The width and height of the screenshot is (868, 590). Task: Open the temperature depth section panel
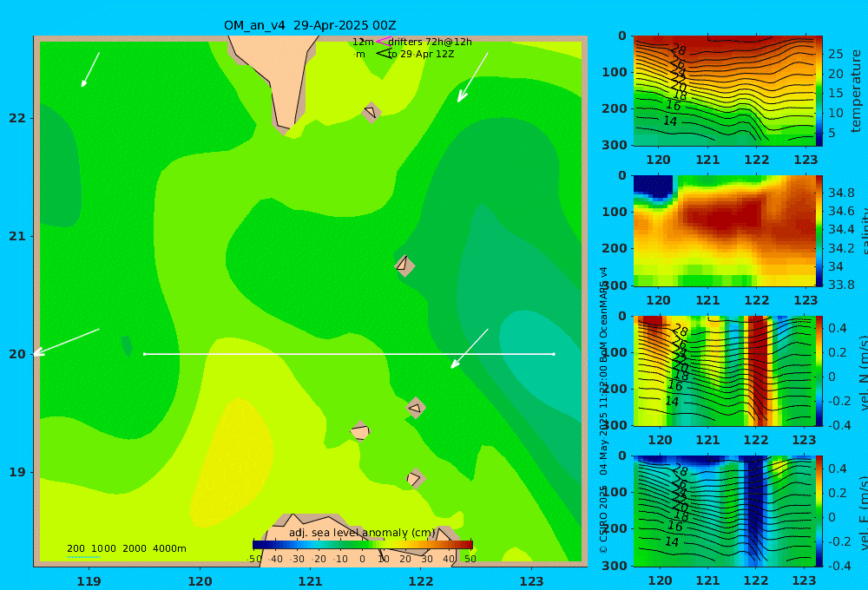point(724,91)
